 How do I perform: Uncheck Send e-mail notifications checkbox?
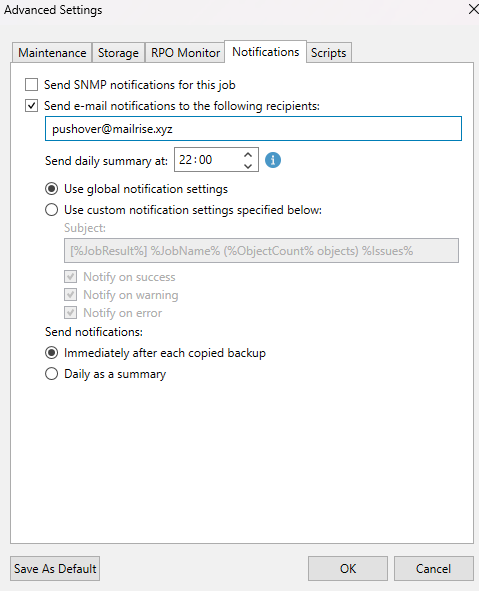31,106
